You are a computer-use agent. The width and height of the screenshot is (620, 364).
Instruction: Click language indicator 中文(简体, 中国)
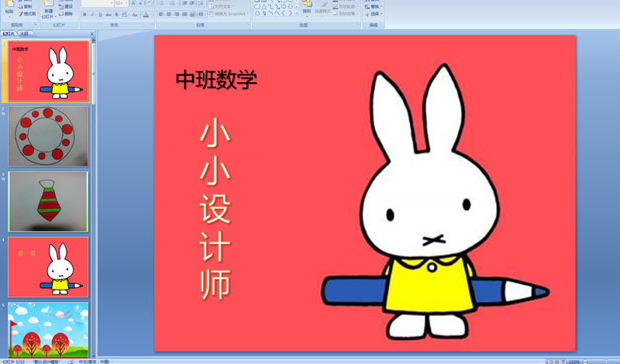tap(94, 362)
